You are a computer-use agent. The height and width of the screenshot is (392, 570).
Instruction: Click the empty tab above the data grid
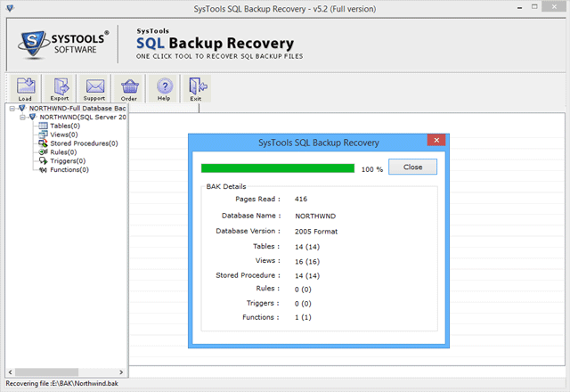click(x=164, y=108)
